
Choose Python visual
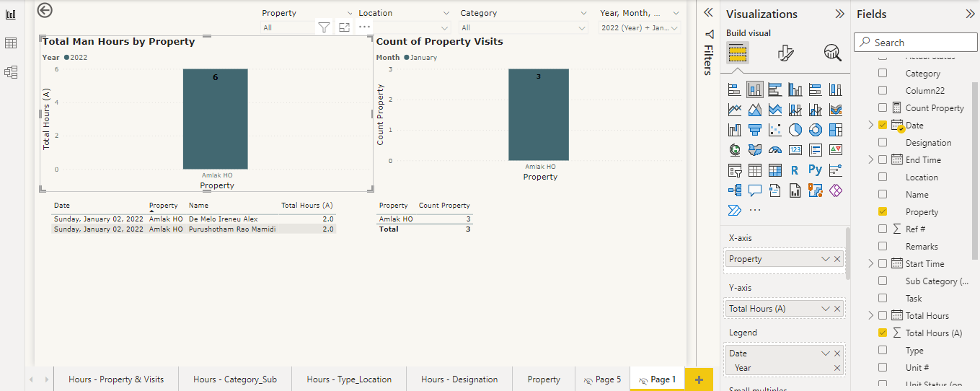816,170
